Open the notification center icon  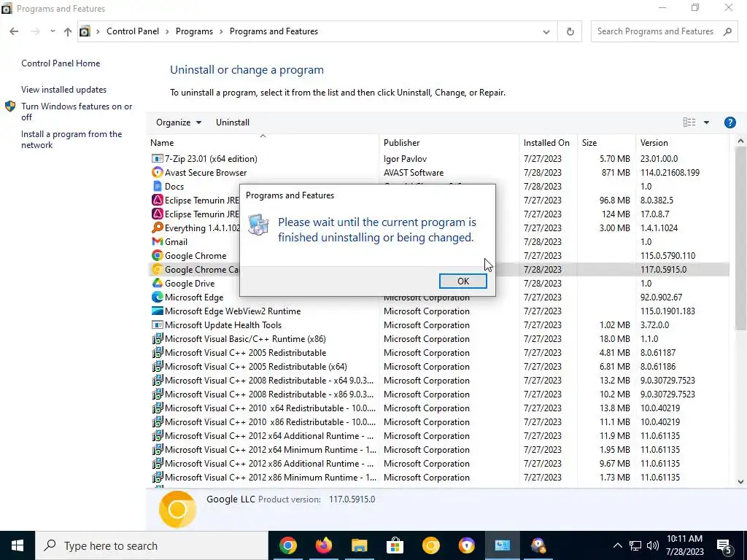coord(724,545)
